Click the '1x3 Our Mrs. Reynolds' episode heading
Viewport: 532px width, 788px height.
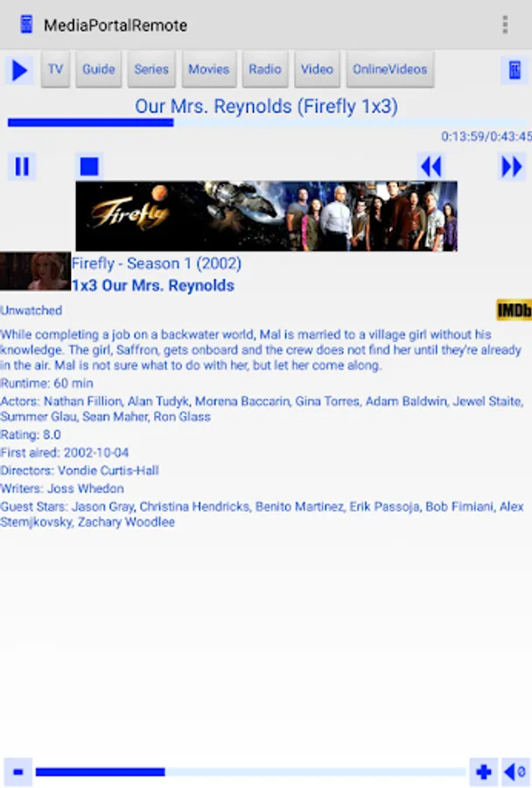point(153,285)
